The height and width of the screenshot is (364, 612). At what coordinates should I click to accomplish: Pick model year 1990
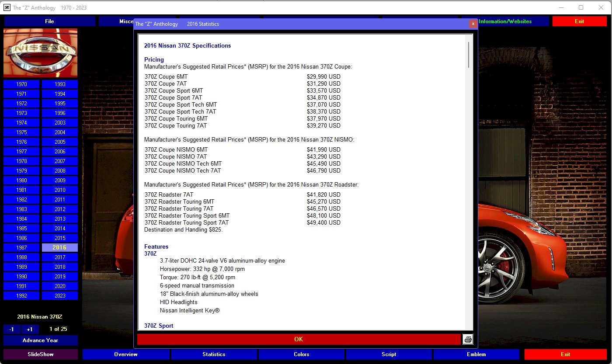(x=21, y=277)
